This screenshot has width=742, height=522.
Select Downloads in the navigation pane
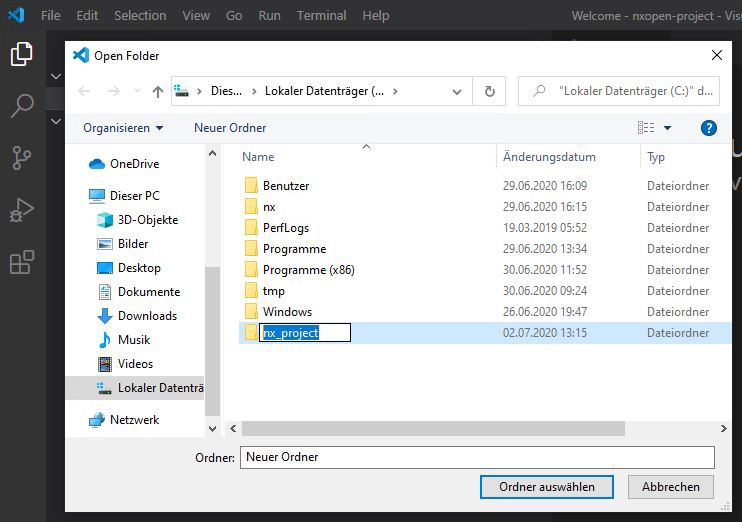[x=147, y=316]
